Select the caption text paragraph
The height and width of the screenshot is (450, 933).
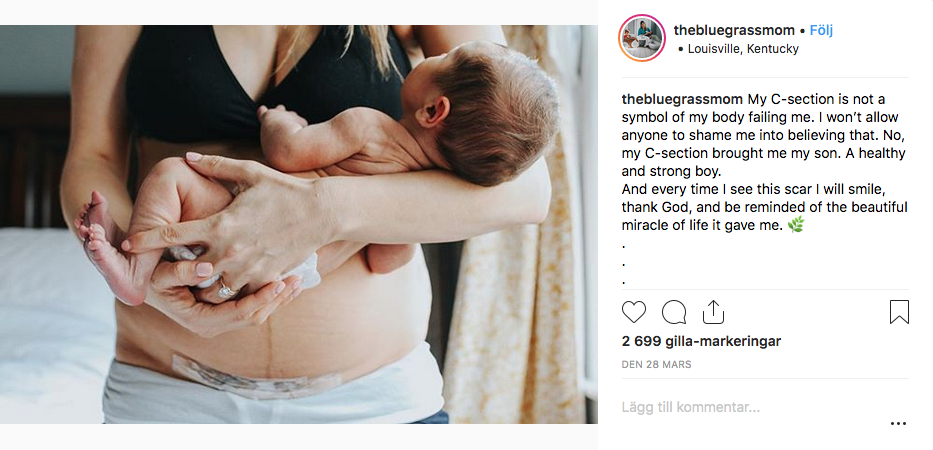point(765,162)
